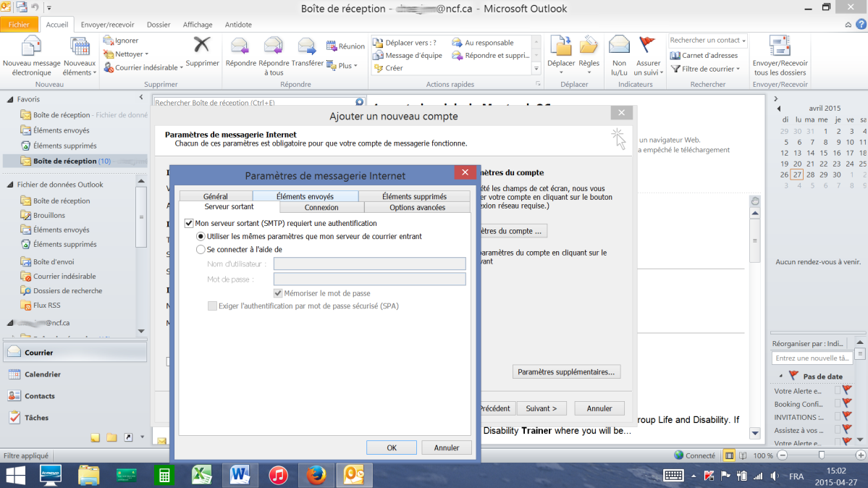Image resolution: width=868 pixels, height=488 pixels.
Task: Select the Connexion tab in dialog
Action: coord(321,207)
